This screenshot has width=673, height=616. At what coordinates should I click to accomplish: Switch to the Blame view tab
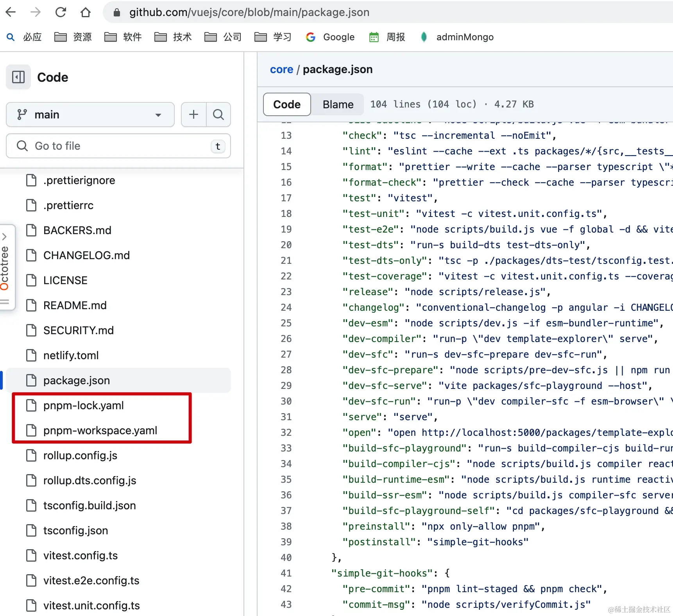tap(338, 104)
